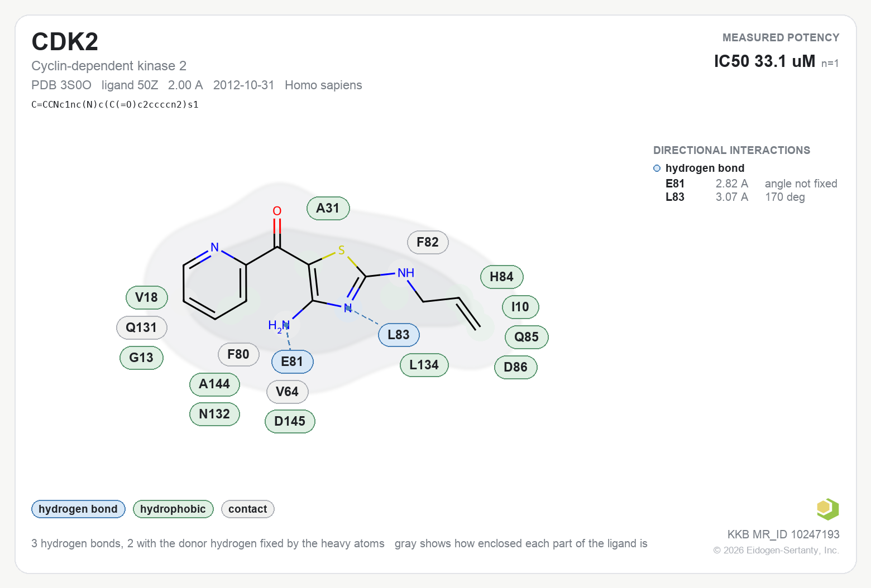Click the A144 residue bubble
Viewport: 871px width, 588px height.
[x=215, y=384]
